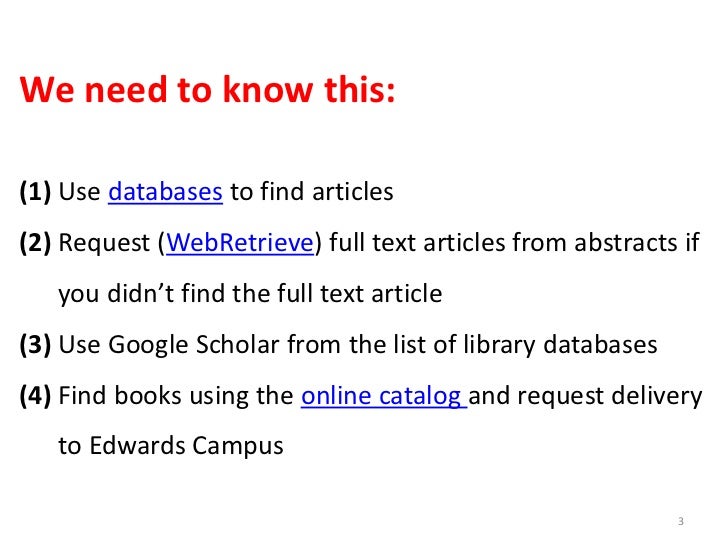The width and height of the screenshot is (728, 546).
Task: Select the bold (1) list marker
Action: (x=35, y=192)
